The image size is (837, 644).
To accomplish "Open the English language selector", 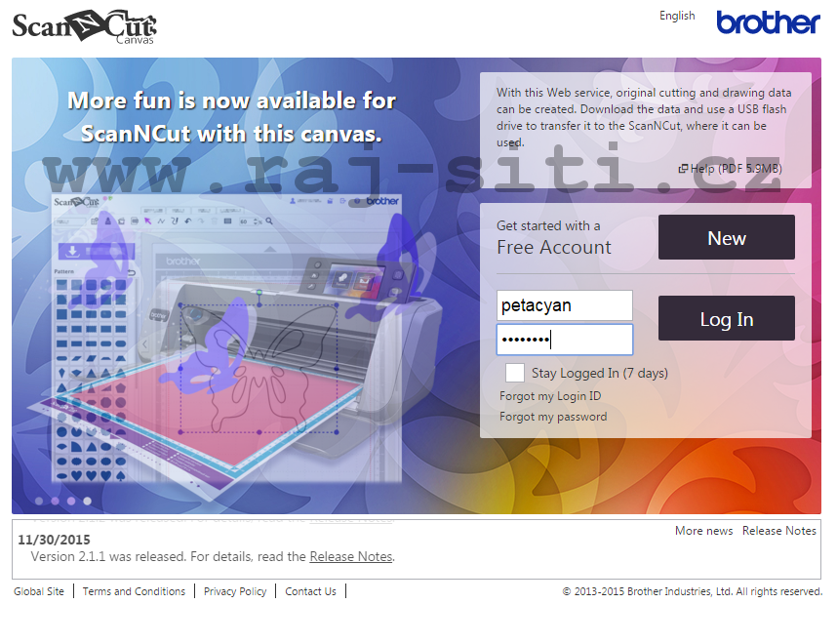I will point(677,16).
